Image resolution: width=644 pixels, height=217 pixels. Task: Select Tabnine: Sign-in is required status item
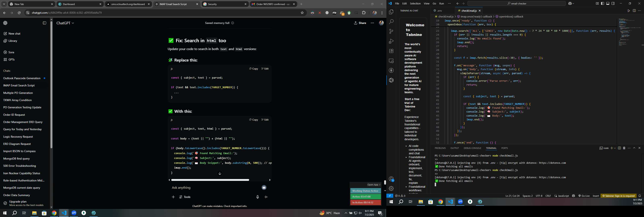click(618, 196)
